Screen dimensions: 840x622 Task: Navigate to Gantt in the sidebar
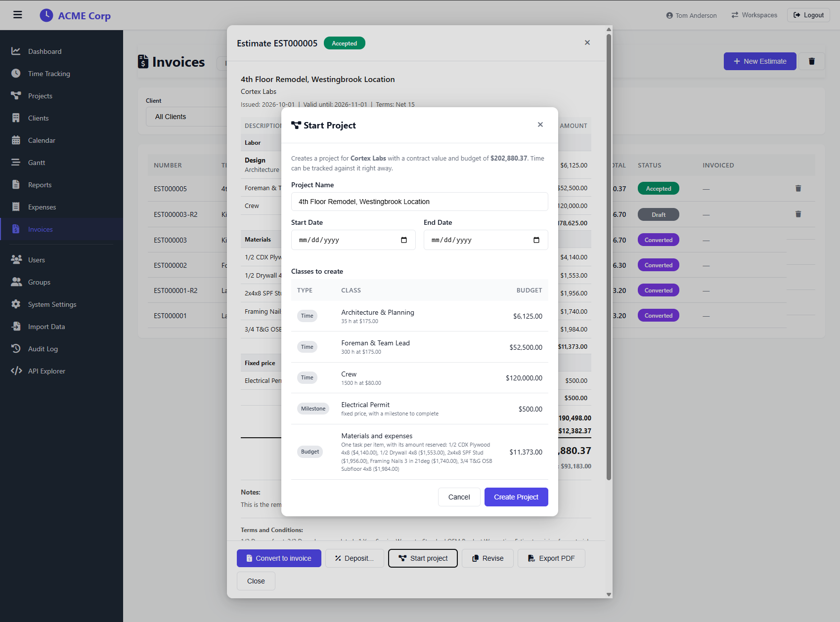tap(37, 163)
